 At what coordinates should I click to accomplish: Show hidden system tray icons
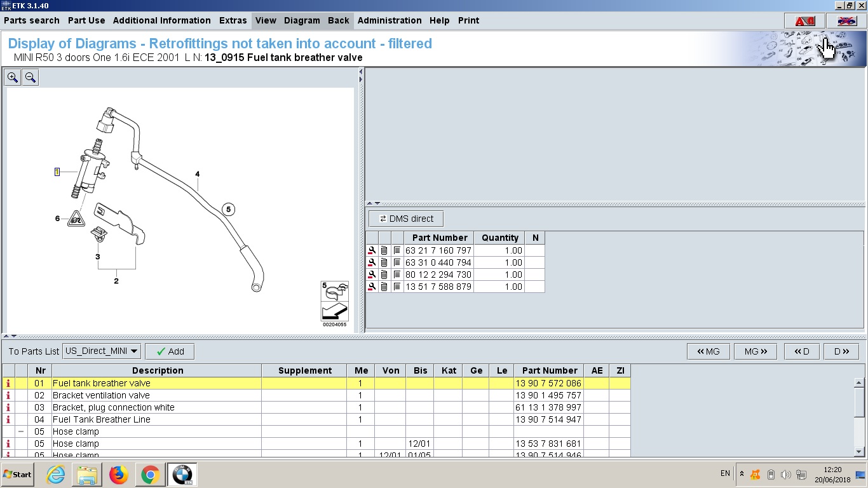[742, 474]
